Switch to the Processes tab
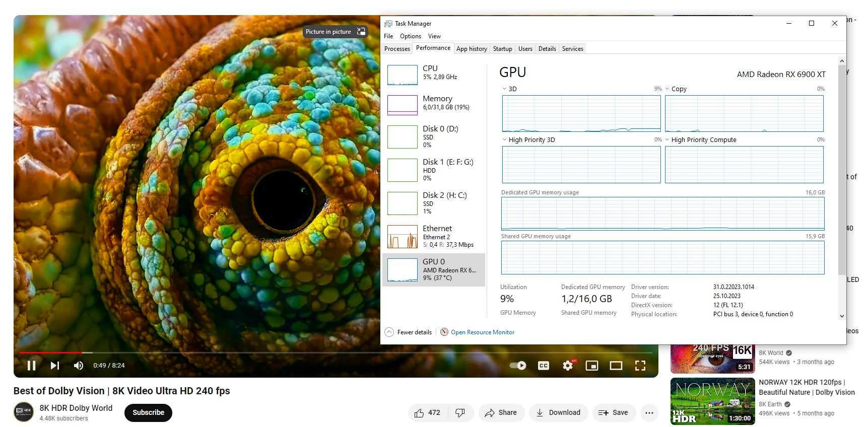868x427 pixels. (397, 49)
